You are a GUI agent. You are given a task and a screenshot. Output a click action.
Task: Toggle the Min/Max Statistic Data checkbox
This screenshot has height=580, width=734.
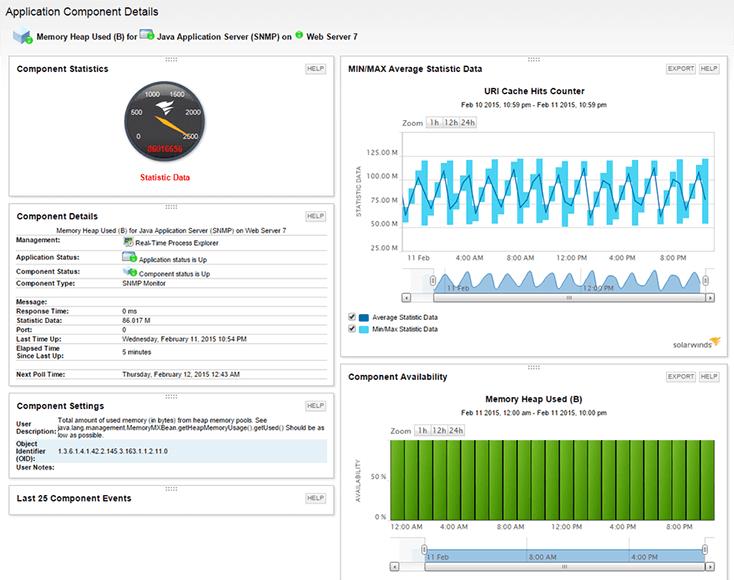(x=352, y=329)
